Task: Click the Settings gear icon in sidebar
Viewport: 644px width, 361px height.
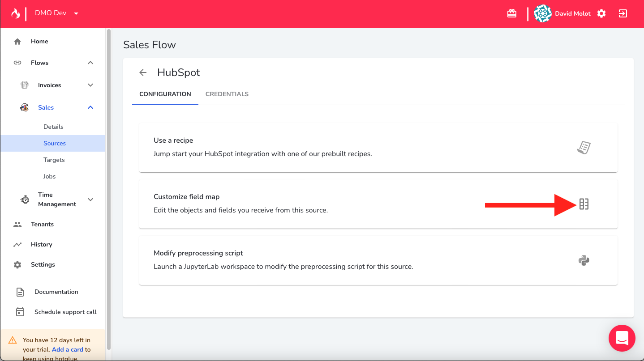Action: [17, 265]
